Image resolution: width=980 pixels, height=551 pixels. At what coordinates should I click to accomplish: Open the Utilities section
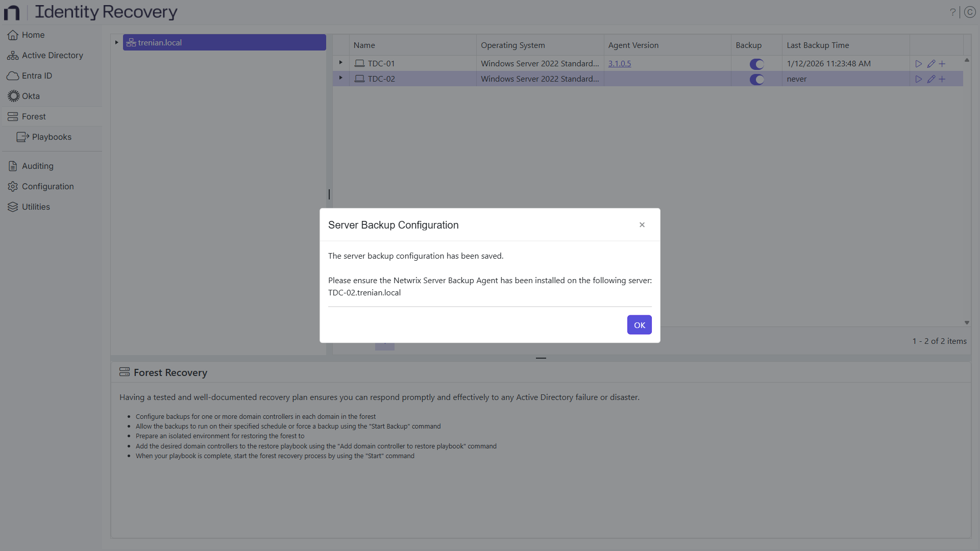click(35, 207)
